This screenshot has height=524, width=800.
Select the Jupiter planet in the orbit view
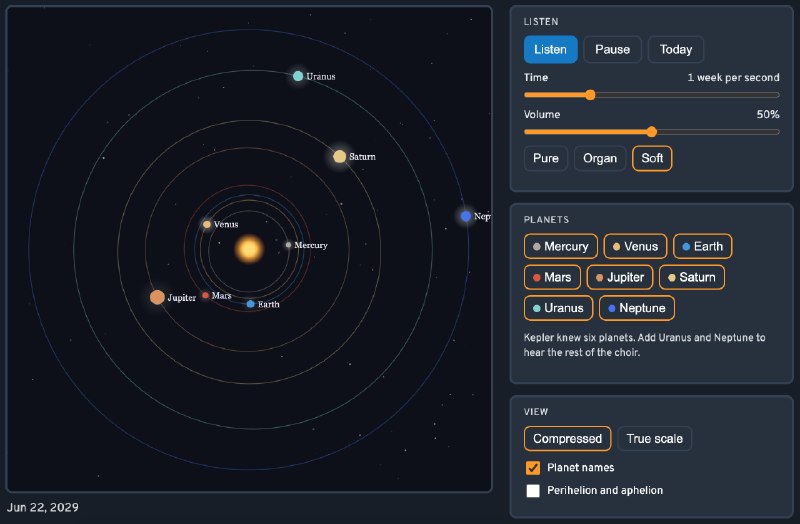click(x=157, y=297)
